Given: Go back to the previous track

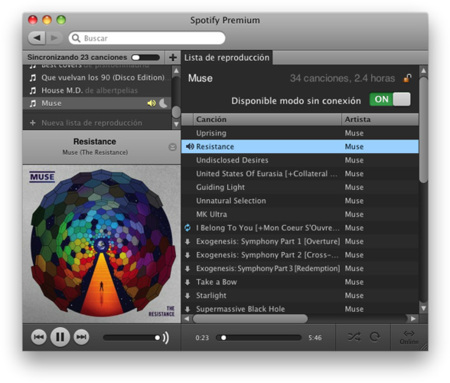Looking at the screenshot, I should pyautogui.click(x=39, y=337).
